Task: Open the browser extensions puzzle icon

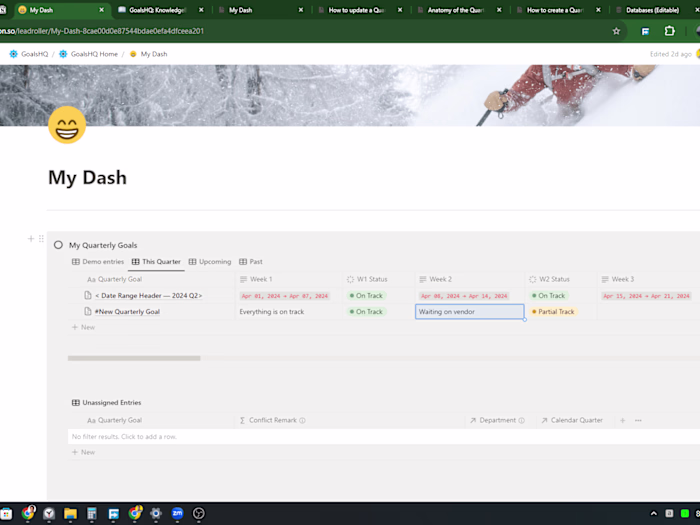Action: [x=669, y=31]
